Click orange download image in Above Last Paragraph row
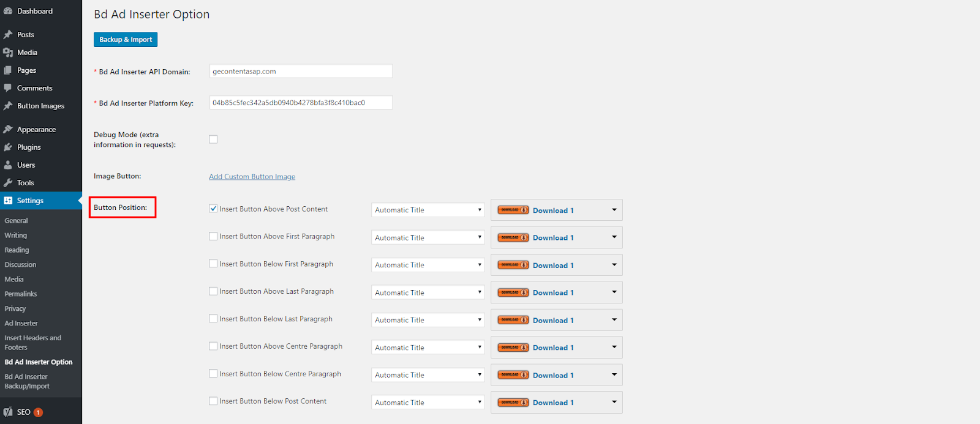 513,292
